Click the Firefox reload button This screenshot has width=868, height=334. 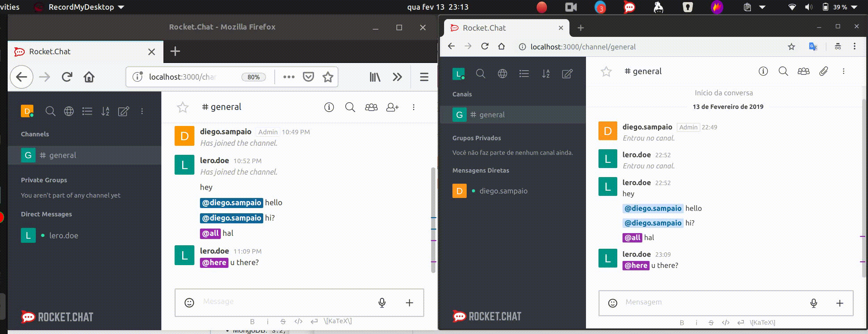pos(67,77)
